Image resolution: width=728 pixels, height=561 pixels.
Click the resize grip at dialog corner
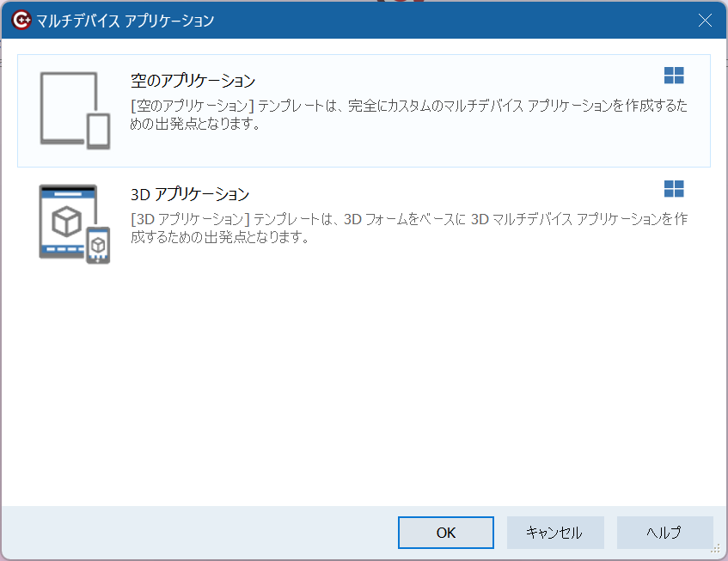click(715, 548)
